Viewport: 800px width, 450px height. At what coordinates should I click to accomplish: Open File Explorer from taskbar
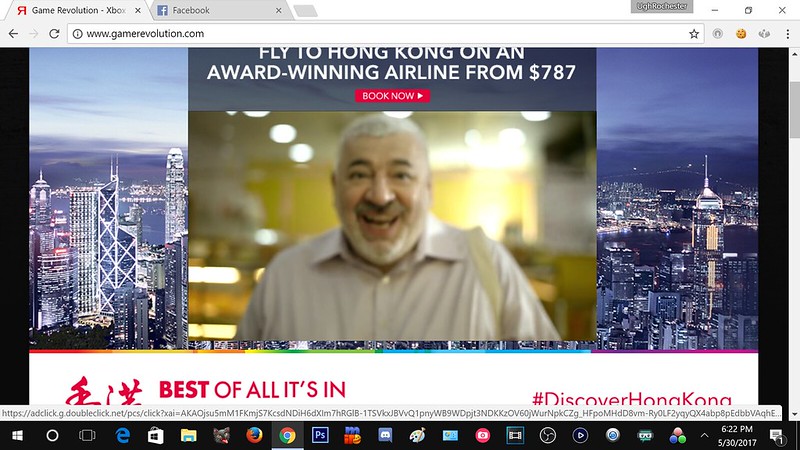pos(188,435)
